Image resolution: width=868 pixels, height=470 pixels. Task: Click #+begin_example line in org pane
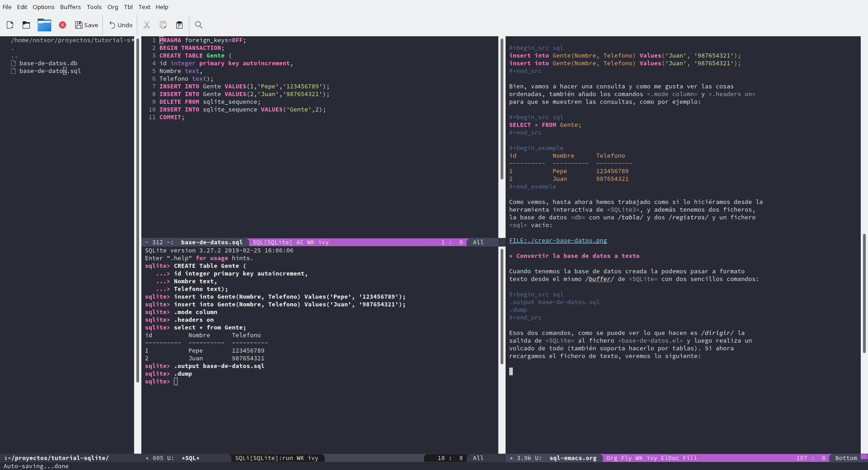(x=536, y=148)
